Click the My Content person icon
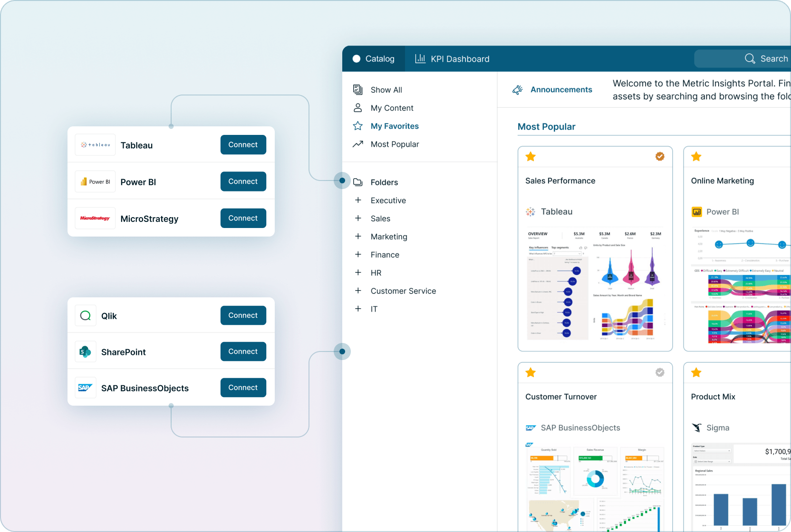Screen dimensions: 791x532 [x=358, y=108]
